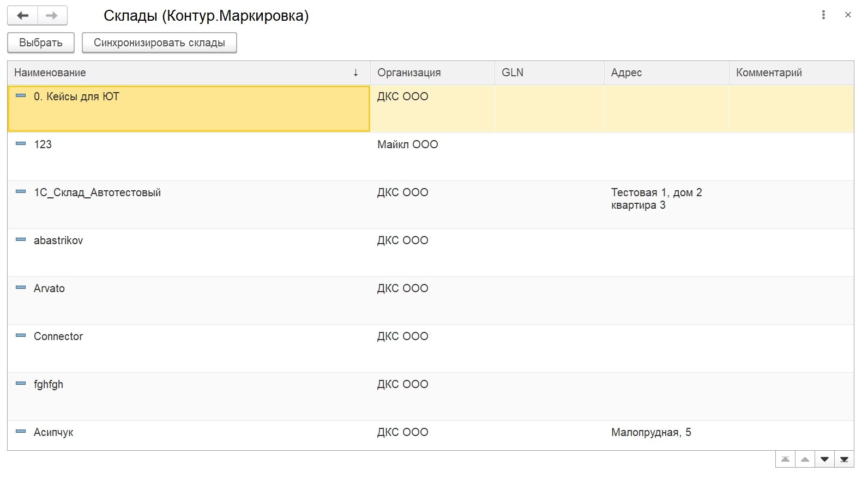Jump to the first row of the list

(785, 459)
